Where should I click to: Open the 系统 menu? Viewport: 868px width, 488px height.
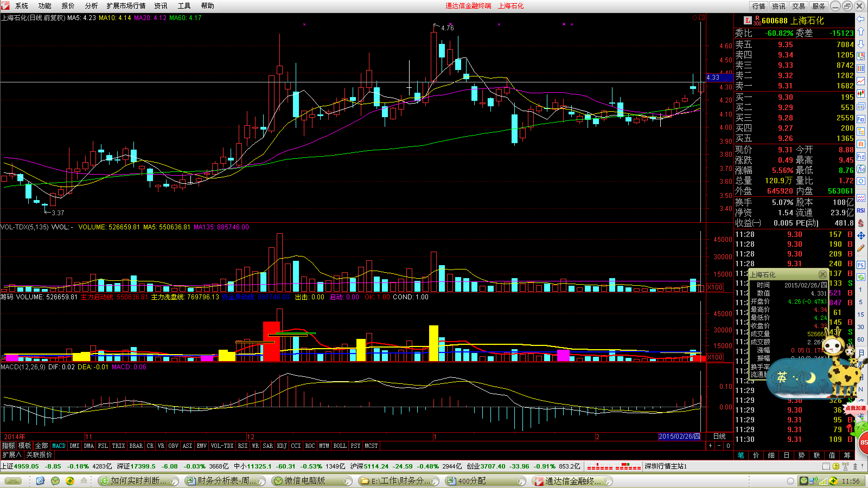pos(22,6)
